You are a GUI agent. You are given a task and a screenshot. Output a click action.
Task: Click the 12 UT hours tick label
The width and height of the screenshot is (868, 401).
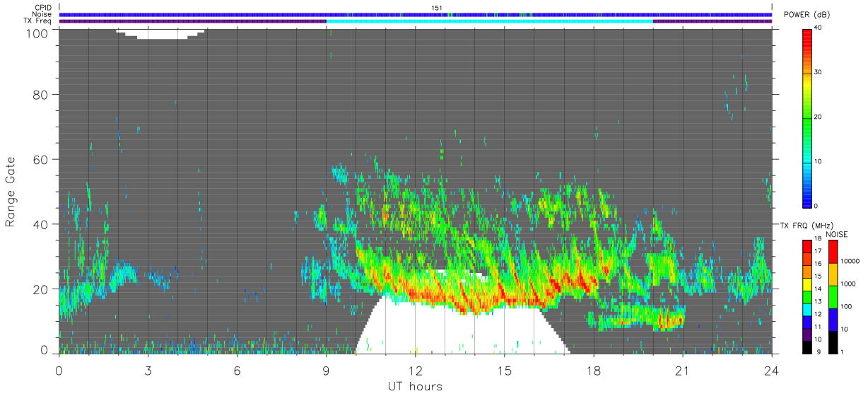coord(415,370)
